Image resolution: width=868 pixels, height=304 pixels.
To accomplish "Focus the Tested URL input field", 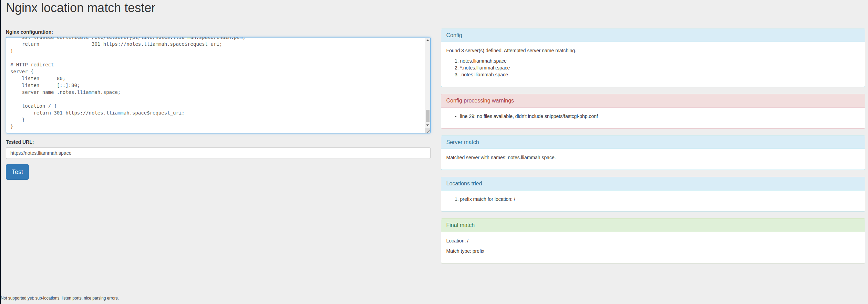I will (218, 153).
